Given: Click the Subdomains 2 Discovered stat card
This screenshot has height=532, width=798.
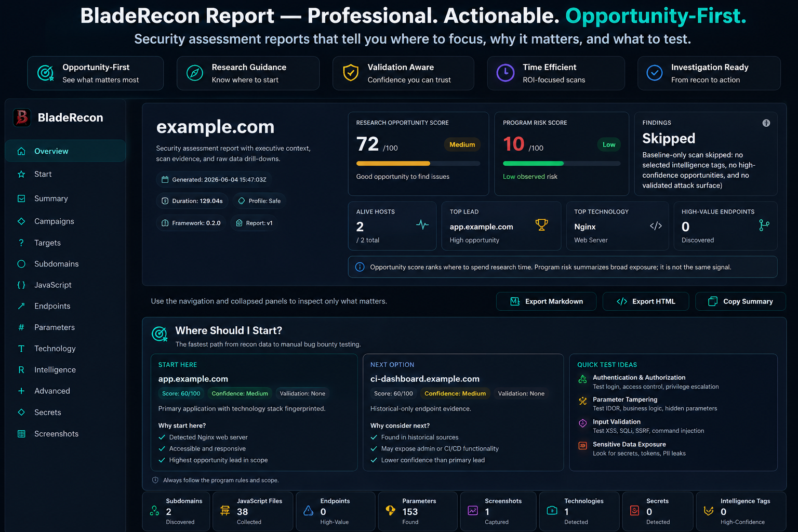Looking at the screenshot, I should pos(176,511).
